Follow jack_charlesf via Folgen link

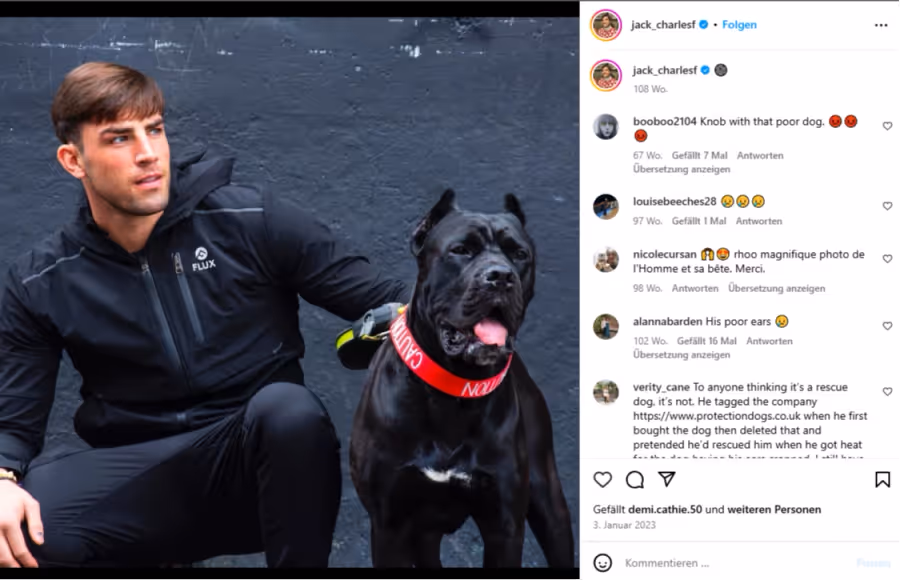pyautogui.click(x=739, y=25)
